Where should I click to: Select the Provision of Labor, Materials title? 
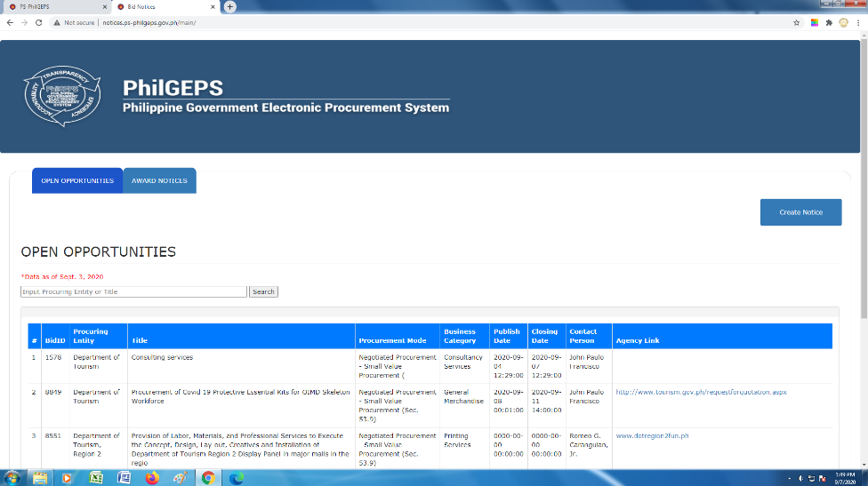[240, 449]
